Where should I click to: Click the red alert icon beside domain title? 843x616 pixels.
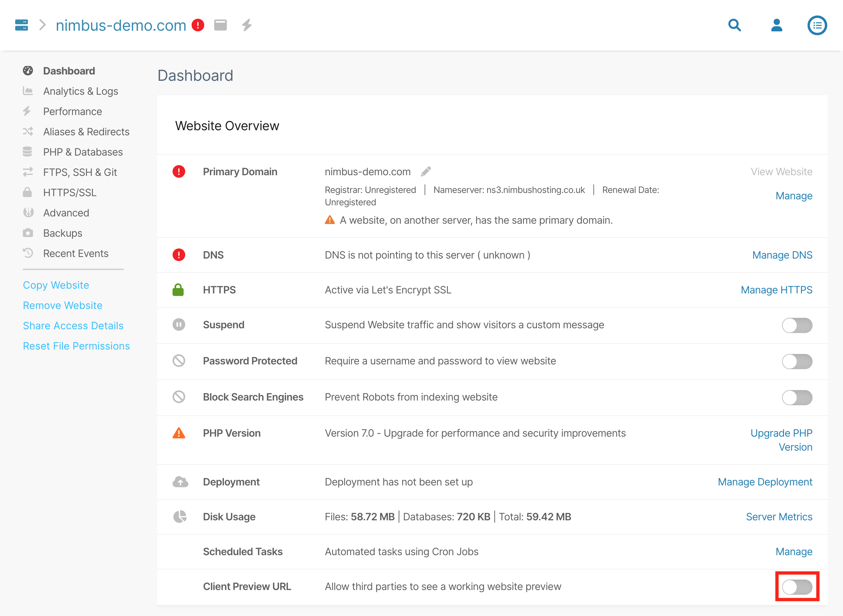point(198,25)
